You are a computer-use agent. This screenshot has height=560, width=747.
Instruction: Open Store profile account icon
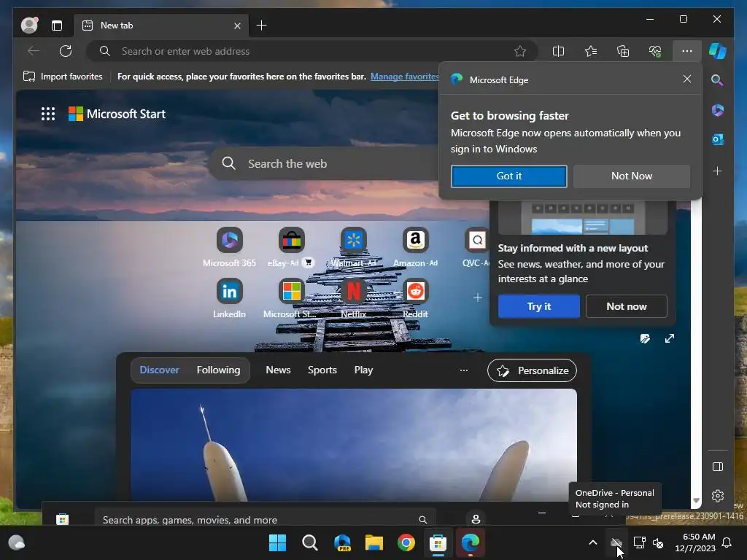click(x=476, y=518)
